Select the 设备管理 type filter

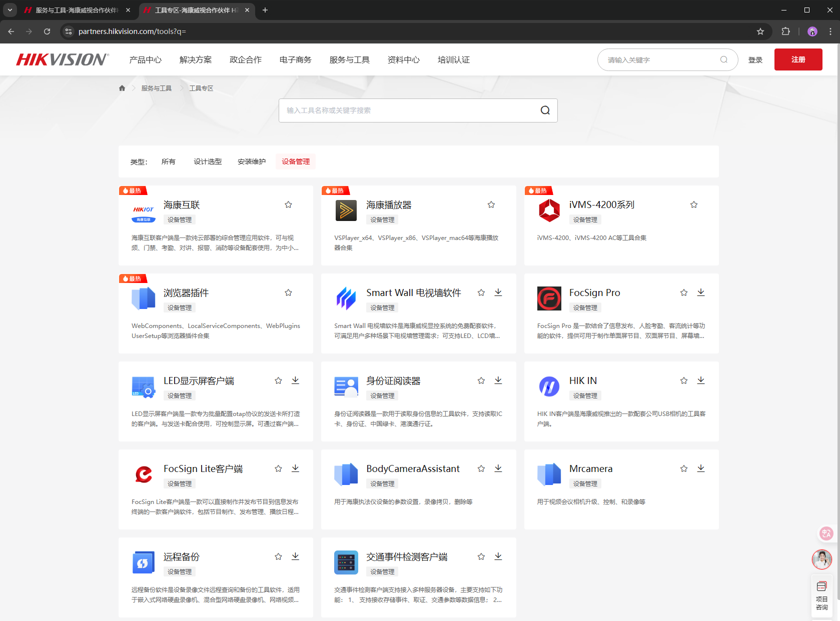pos(296,161)
